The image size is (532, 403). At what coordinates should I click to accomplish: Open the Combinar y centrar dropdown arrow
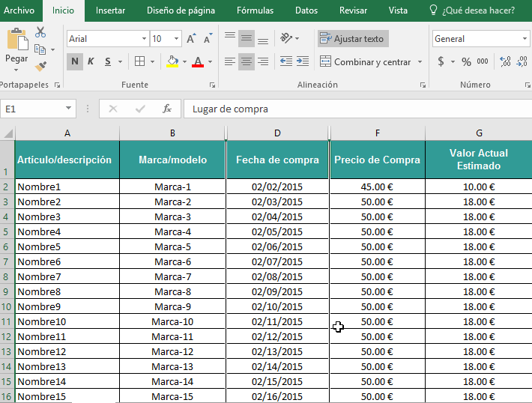coord(420,61)
